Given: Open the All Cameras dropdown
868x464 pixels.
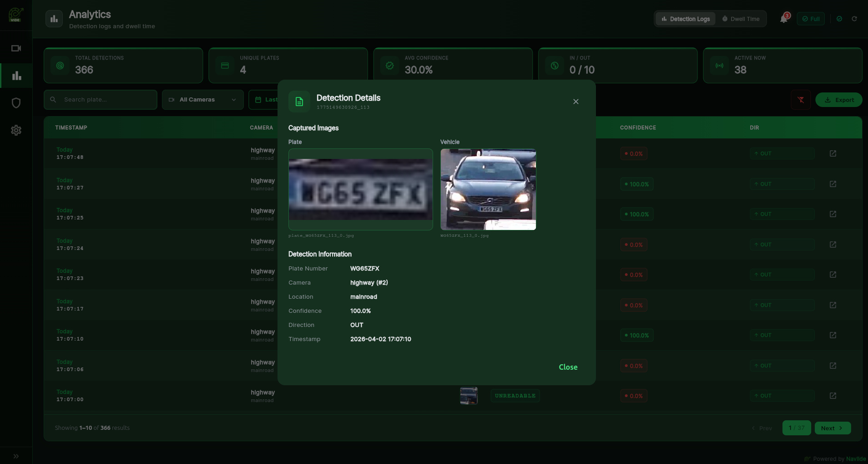Looking at the screenshot, I should (202, 99).
